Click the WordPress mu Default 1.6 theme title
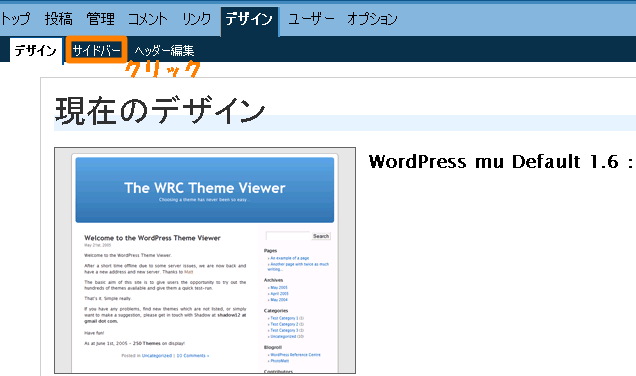 point(501,161)
